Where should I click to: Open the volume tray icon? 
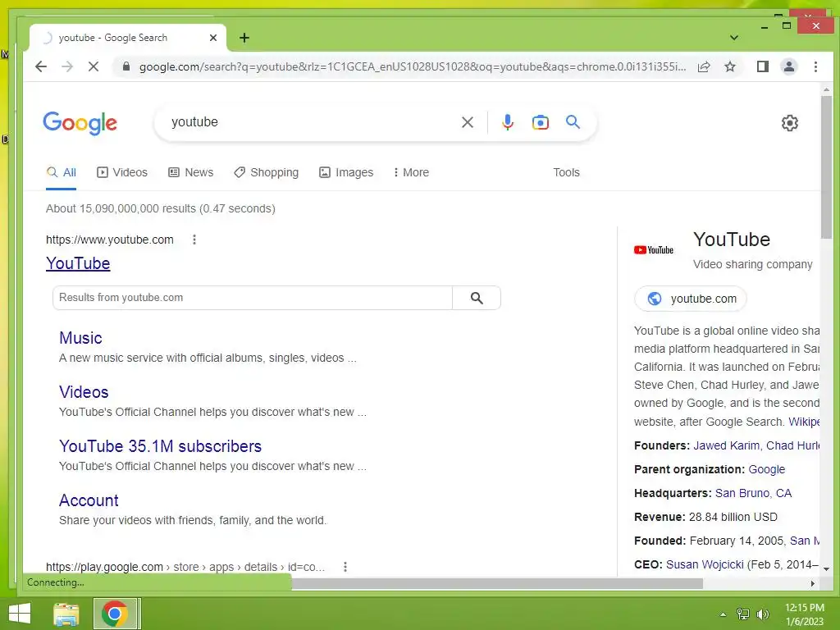(x=762, y=614)
